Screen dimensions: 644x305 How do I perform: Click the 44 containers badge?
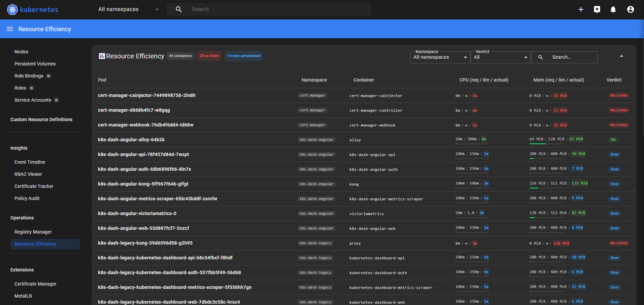[180, 56]
